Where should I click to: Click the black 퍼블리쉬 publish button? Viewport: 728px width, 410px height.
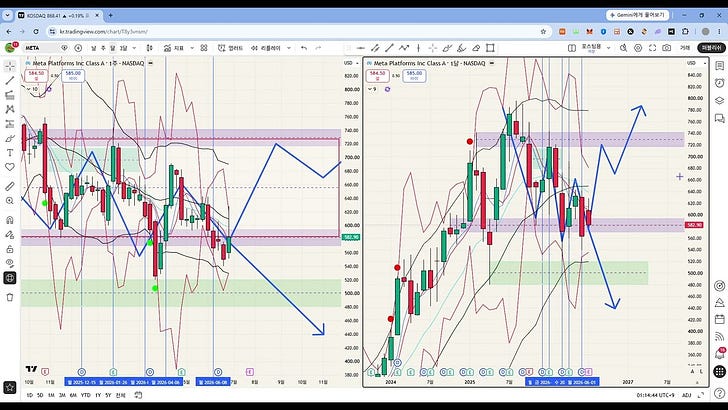(x=711, y=48)
